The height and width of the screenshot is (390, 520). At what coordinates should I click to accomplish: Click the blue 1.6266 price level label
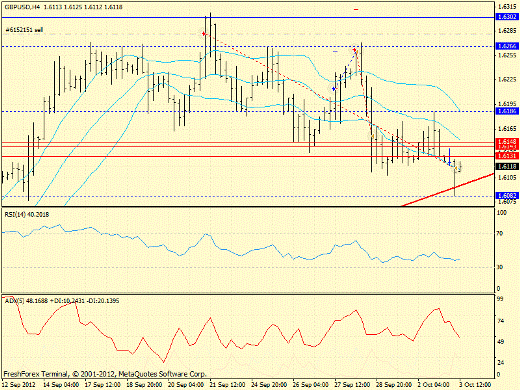click(507, 46)
